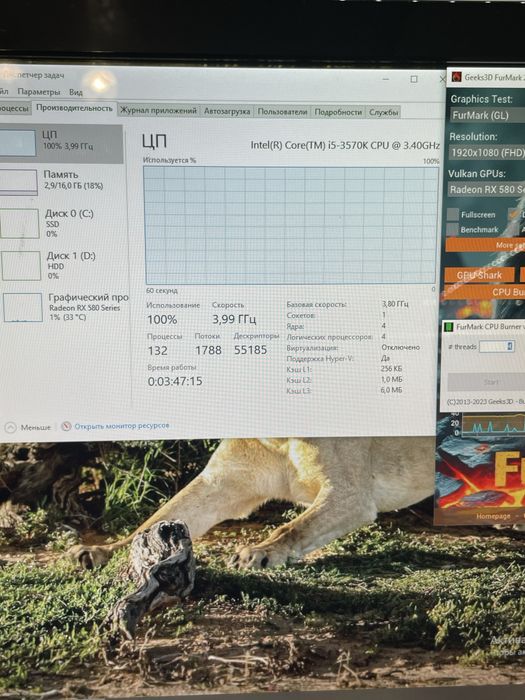Select Диск 1 (D:) HDD entry

64,266
